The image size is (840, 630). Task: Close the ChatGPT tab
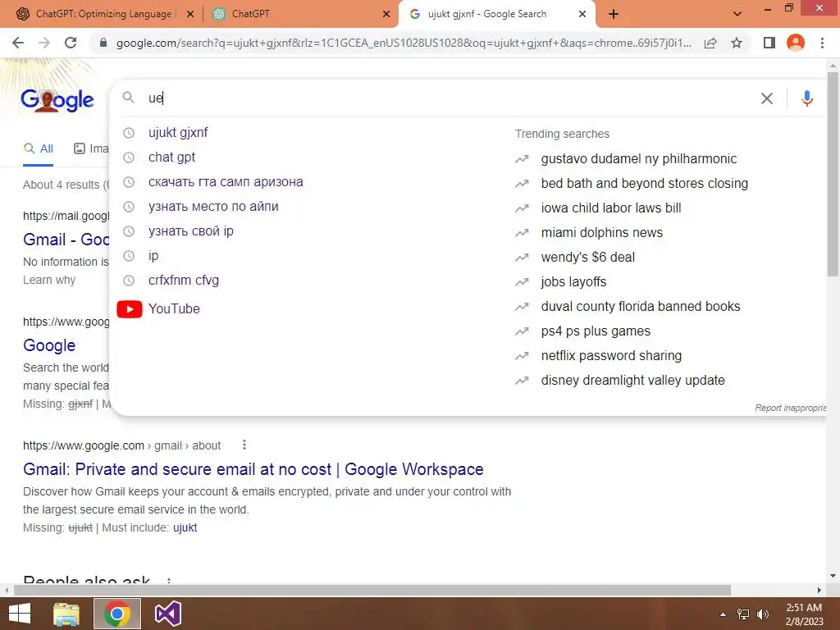[386, 15]
